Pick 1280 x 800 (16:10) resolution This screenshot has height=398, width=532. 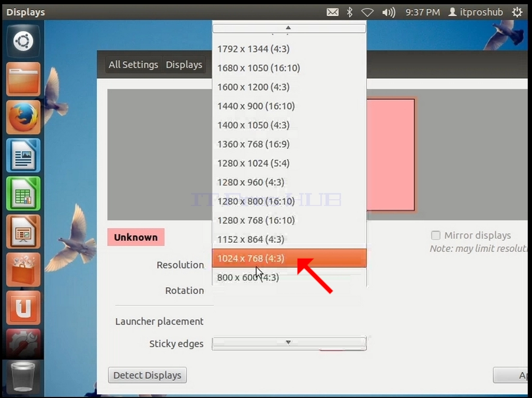coord(289,201)
